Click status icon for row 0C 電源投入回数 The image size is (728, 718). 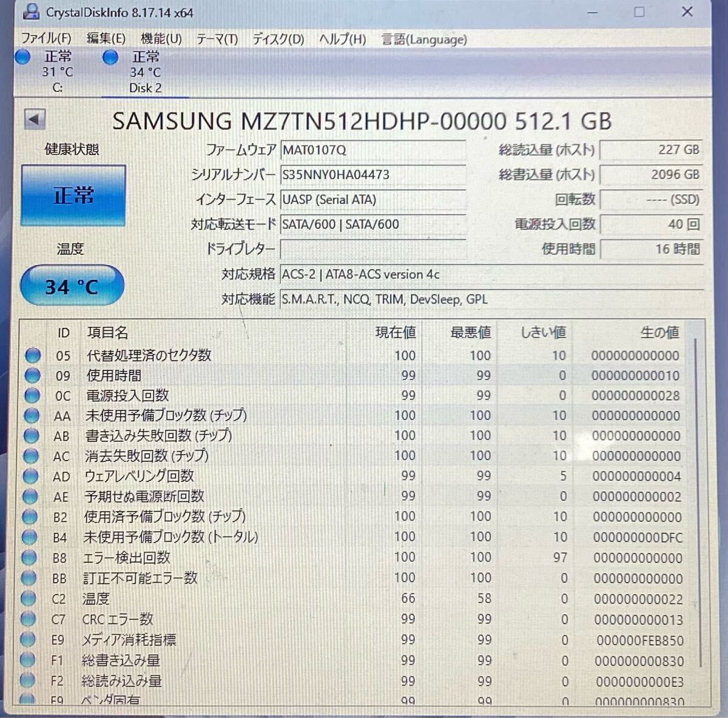click(32, 396)
